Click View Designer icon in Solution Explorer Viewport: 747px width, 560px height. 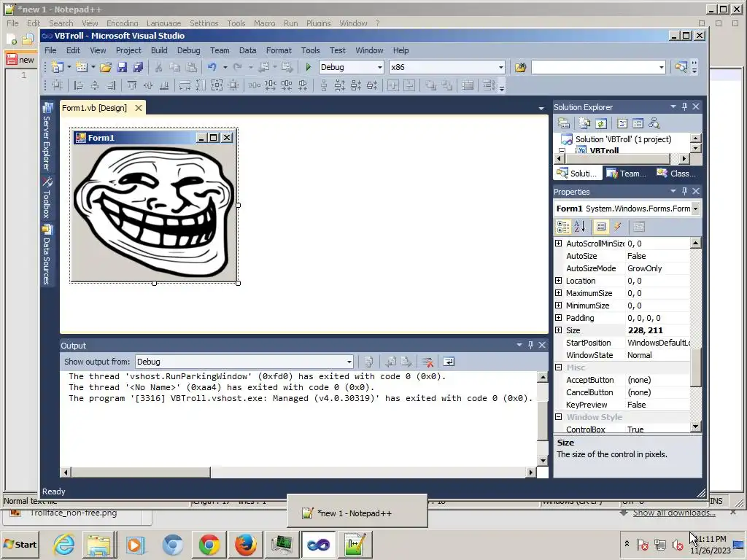tap(638, 123)
